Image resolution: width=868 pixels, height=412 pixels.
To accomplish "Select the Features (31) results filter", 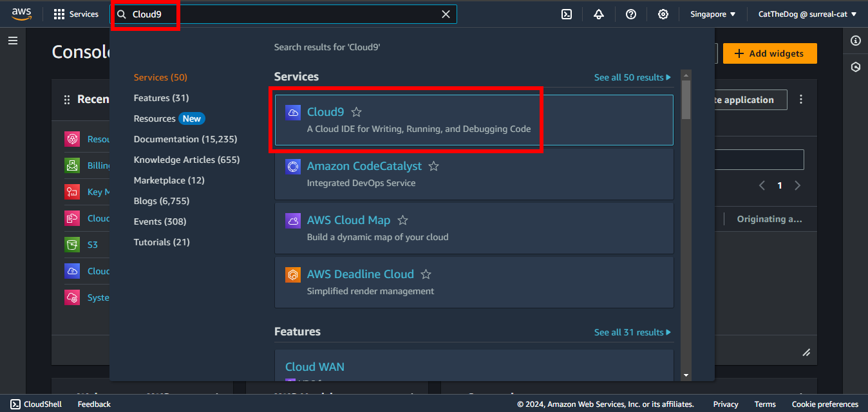I will tap(161, 98).
